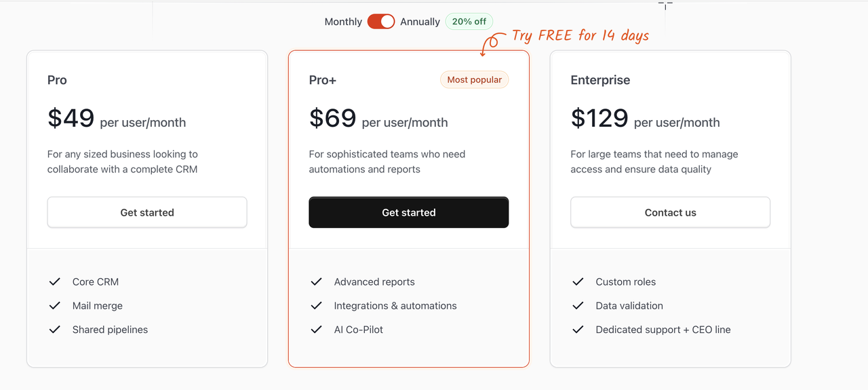
Task: Click the $69 Pro+ price
Action: pos(332,119)
